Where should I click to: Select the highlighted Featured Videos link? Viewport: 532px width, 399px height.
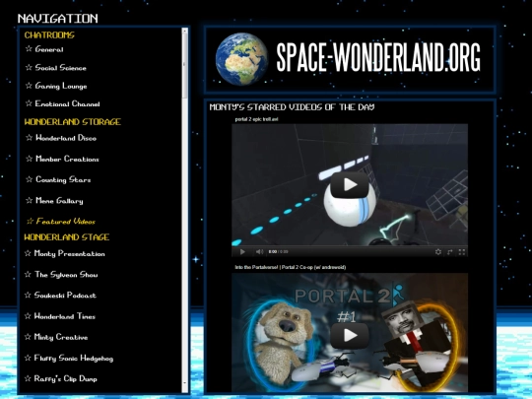coord(65,222)
